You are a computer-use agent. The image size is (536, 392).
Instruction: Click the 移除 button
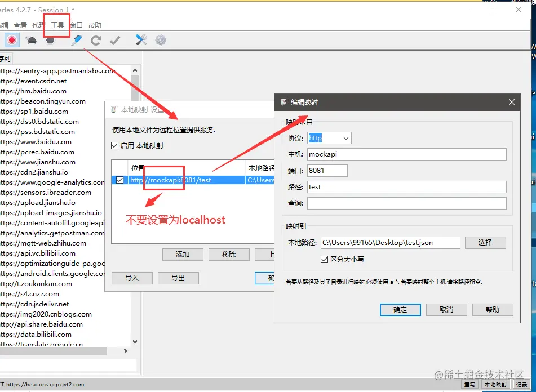(x=229, y=255)
